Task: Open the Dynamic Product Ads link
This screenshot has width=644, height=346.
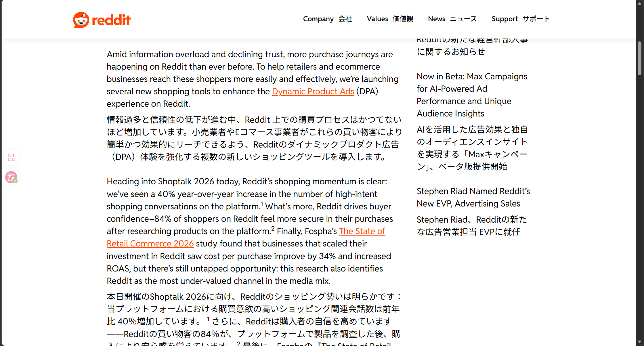Action: [313, 91]
